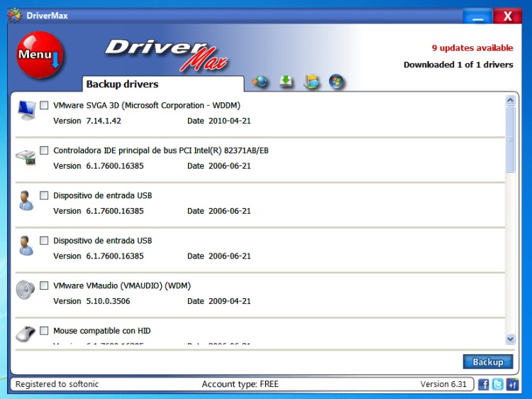Click the person icon of first USB input device
The height and width of the screenshot is (399, 532).
point(26,200)
